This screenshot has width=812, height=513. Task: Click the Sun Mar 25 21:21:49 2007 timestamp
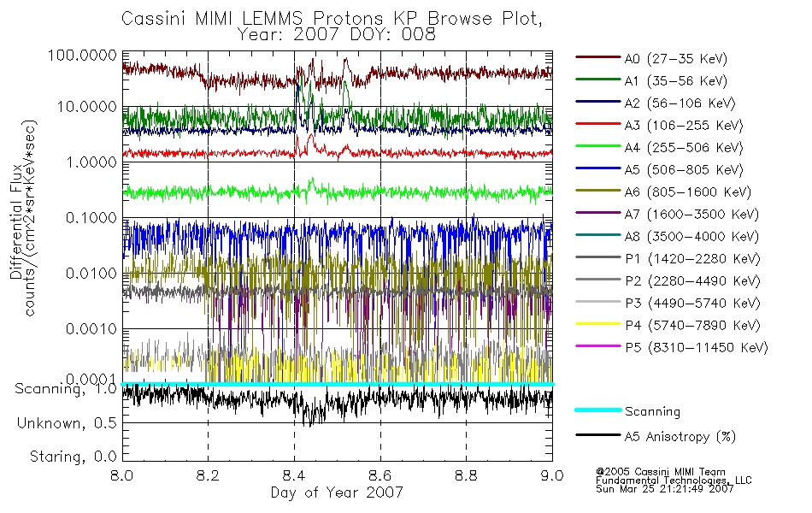(x=664, y=489)
